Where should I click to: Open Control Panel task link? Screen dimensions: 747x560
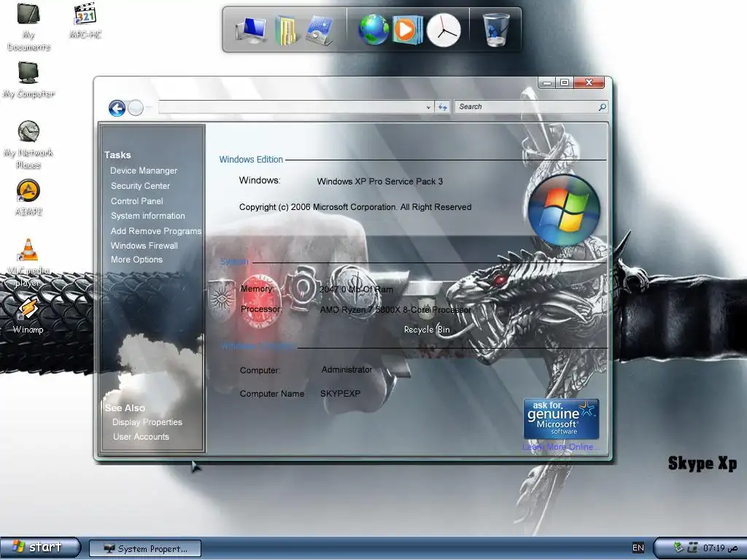point(136,201)
